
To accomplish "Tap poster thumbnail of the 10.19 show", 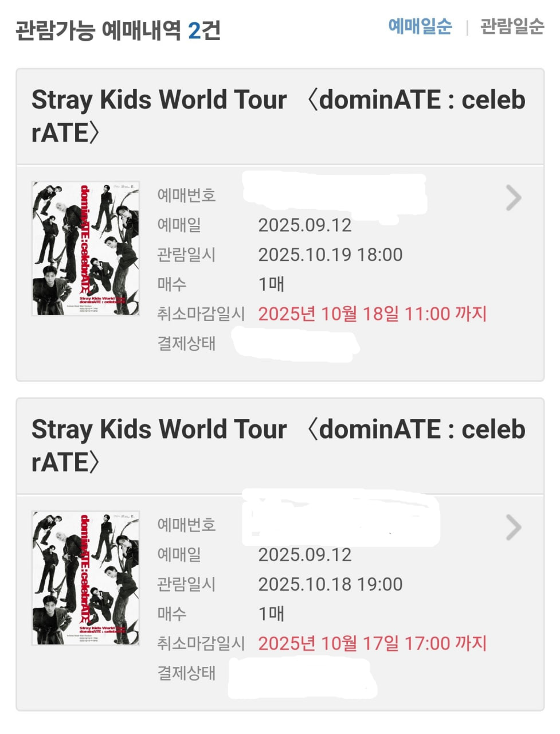I will [x=85, y=249].
